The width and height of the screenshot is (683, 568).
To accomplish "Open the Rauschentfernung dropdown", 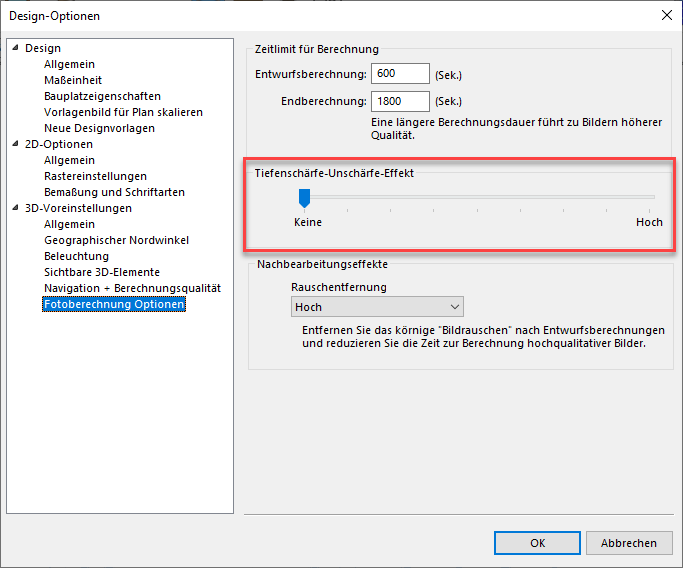I will coord(376,307).
